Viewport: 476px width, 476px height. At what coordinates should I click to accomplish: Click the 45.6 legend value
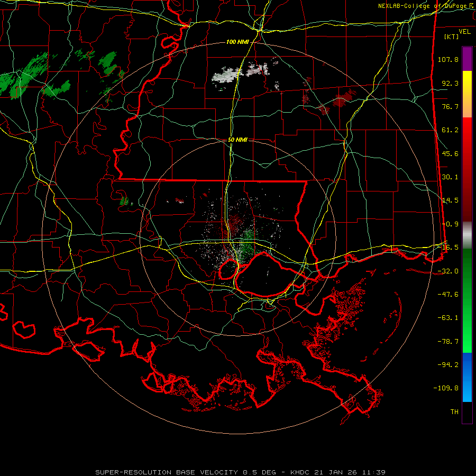click(x=450, y=153)
